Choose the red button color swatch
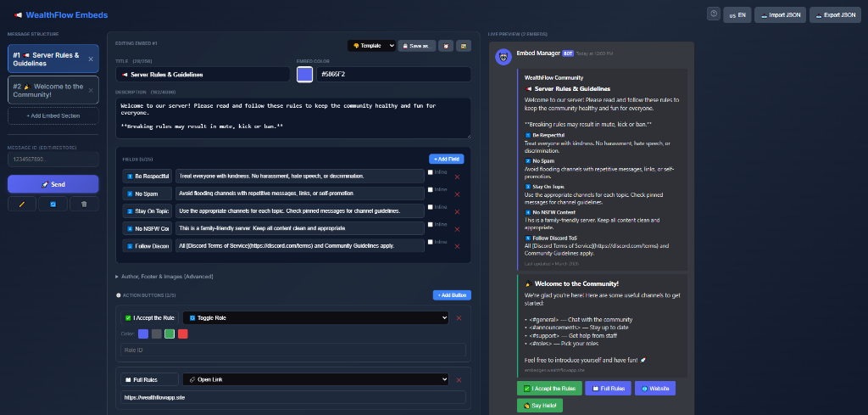 (183, 334)
